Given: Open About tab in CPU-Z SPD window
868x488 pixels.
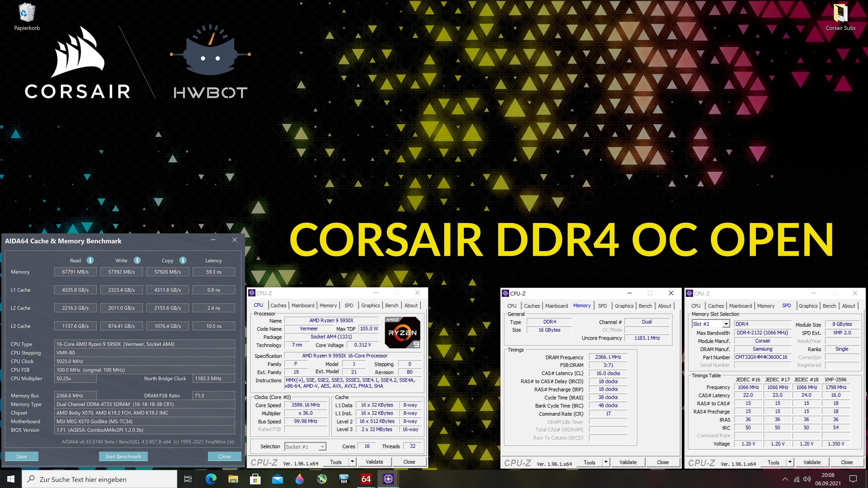Looking at the screenshot, I should click(x=849, y=306).
